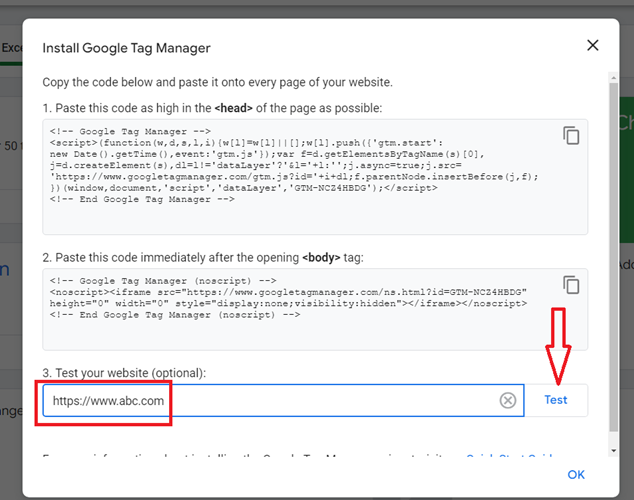Click the dialog scrollbar thumb

pos(613,257)
